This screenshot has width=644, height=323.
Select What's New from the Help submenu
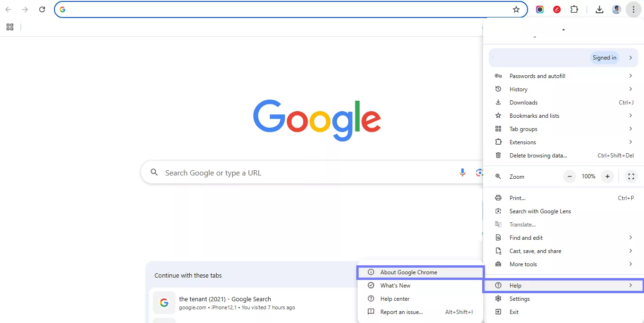click(396, 285)
